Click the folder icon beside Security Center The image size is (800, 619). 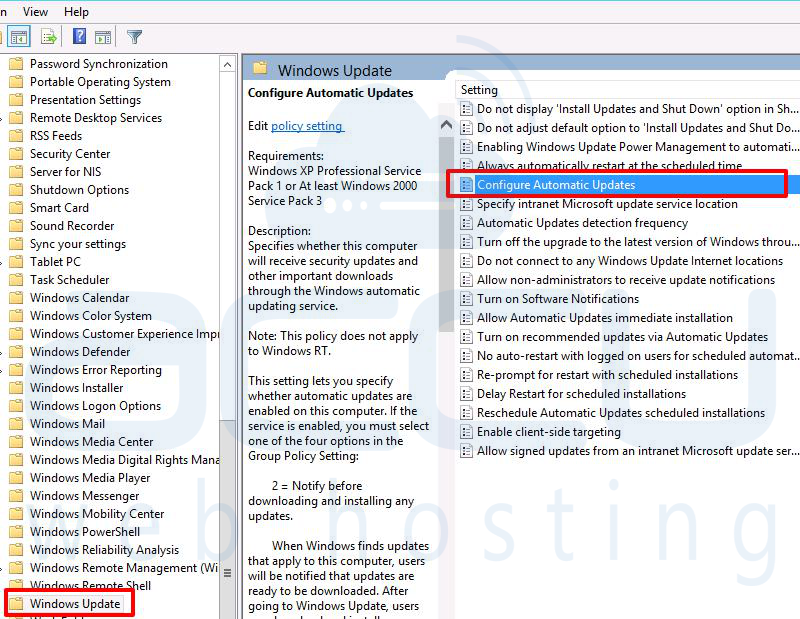pos(16,154)
